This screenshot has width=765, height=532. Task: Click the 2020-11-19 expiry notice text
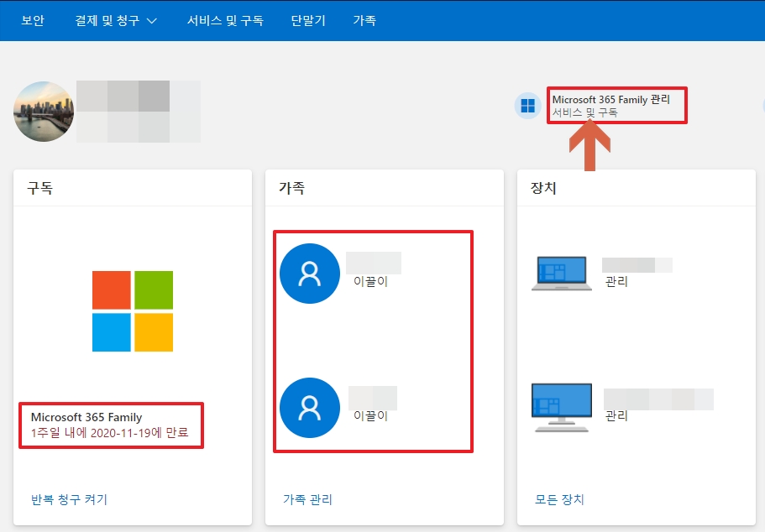109,432
